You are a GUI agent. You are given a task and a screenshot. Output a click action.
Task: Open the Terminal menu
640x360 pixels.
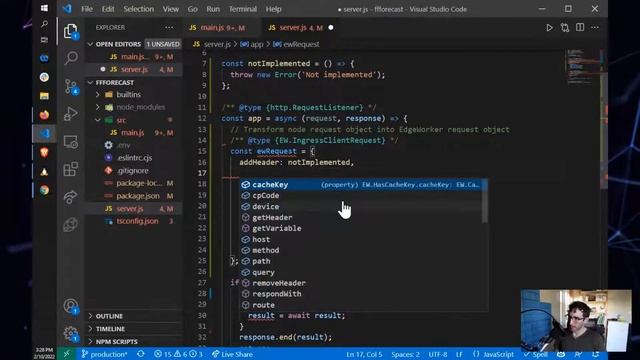[x=242, y=9]
